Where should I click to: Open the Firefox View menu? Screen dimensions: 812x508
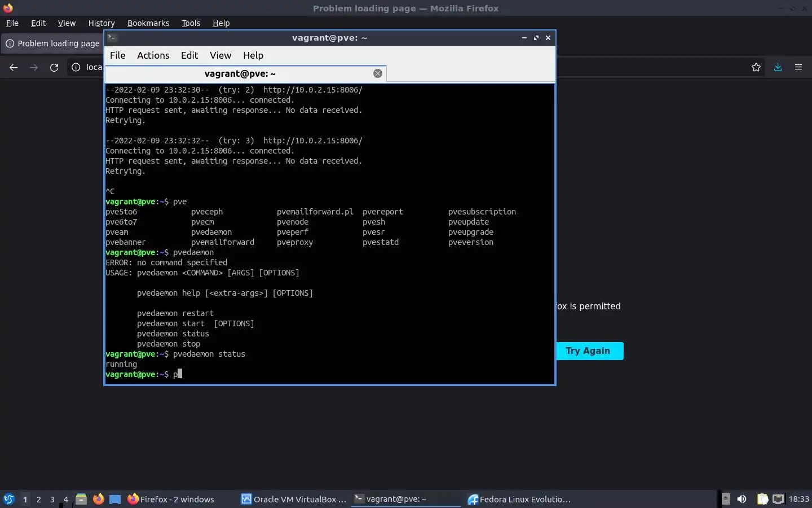point(67,23)
